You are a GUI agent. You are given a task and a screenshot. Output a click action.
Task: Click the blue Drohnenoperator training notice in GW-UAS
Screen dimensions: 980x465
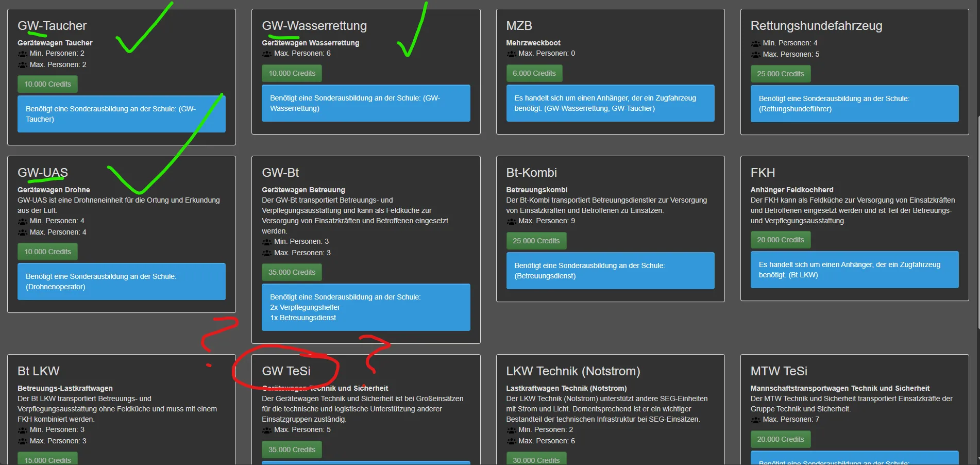click(x=122, y=281)
